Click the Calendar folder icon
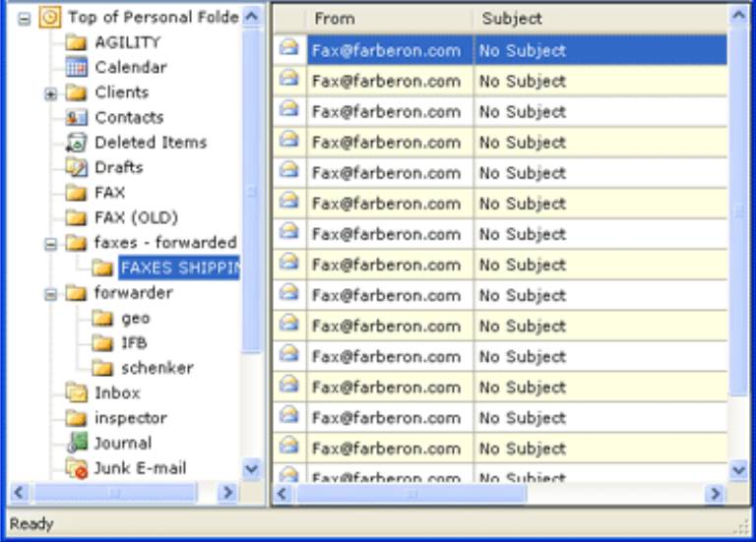The width and height of the screenshot is (756, 542). pos(76,68)
